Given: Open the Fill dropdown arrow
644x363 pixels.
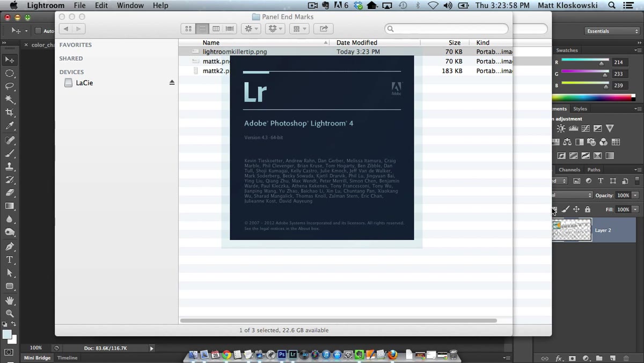Looking at the screenshot, I should pos(635,209).
